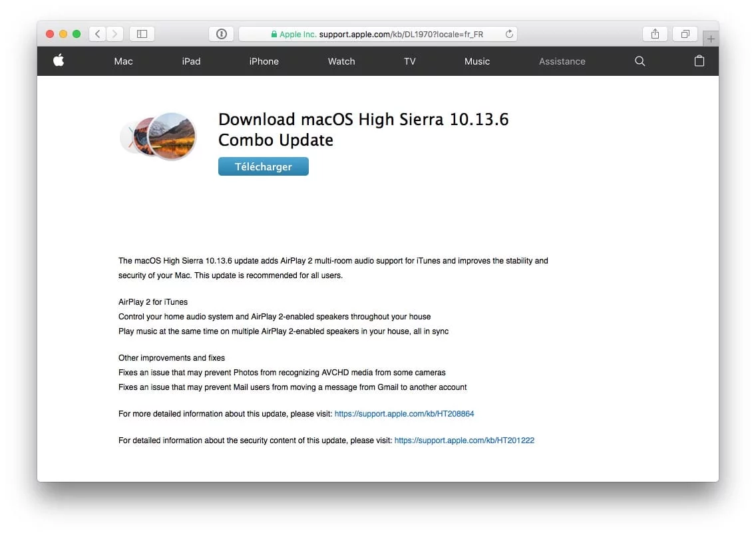The width and height of the screenshot is (756, 535).
Task: Open the iPad menu item
Action: pyautogui.click(x=192, y=61)
